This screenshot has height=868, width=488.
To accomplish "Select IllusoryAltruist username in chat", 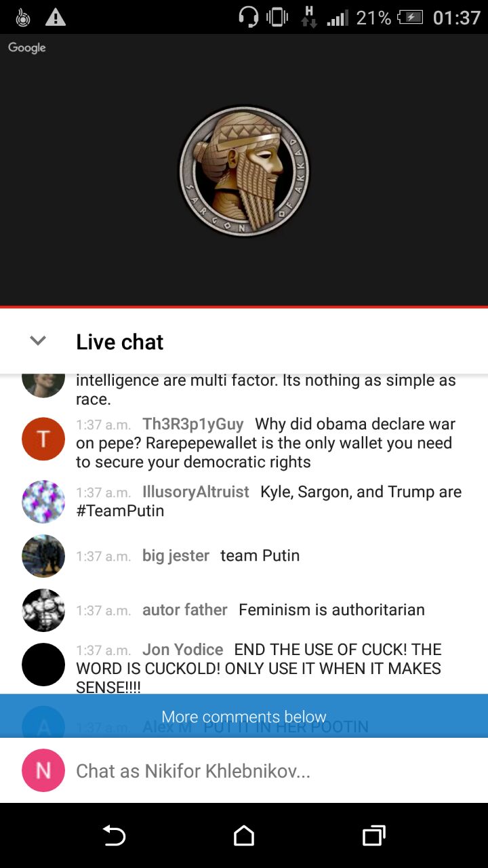I will [196, 492].
